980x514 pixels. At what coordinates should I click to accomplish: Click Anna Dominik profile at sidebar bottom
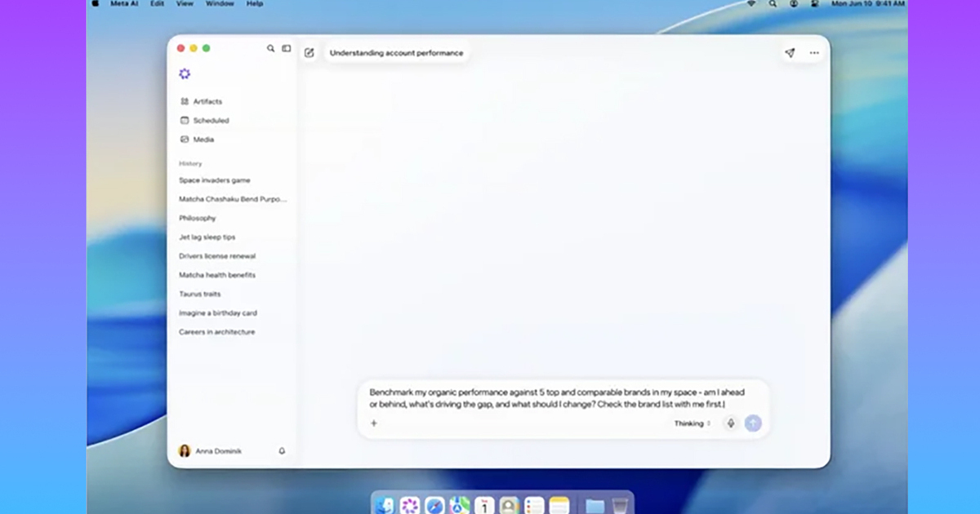210,451
